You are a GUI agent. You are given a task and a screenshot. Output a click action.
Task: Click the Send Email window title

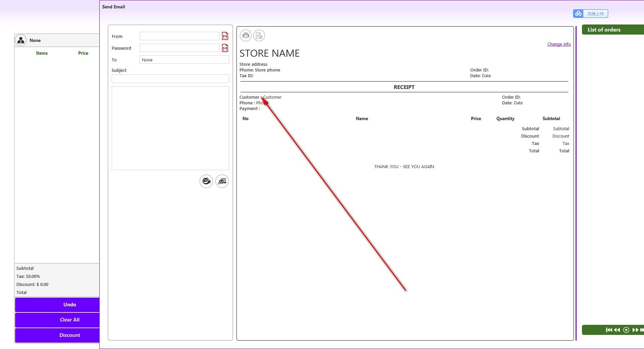click(x=114, y=7)
